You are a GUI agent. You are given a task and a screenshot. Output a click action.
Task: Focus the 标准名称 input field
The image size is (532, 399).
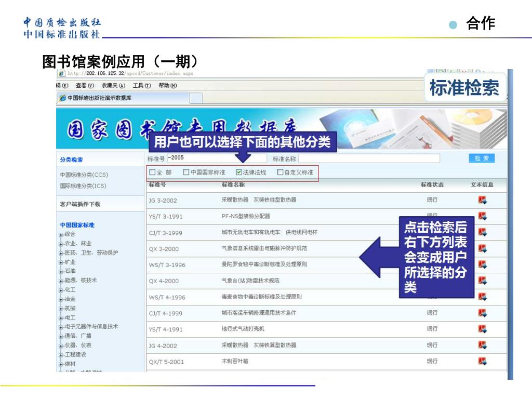pos(369,158)
